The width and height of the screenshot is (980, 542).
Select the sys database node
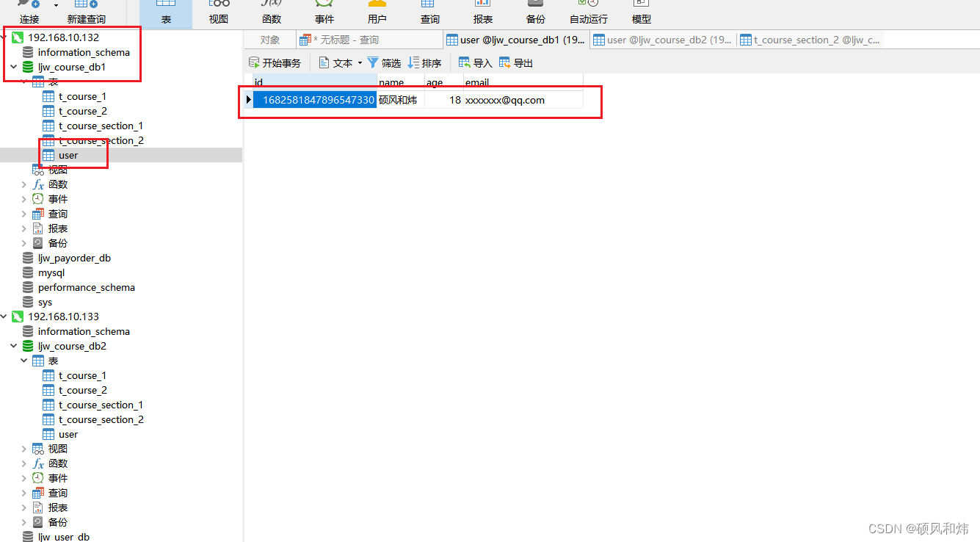coord(45,302)
